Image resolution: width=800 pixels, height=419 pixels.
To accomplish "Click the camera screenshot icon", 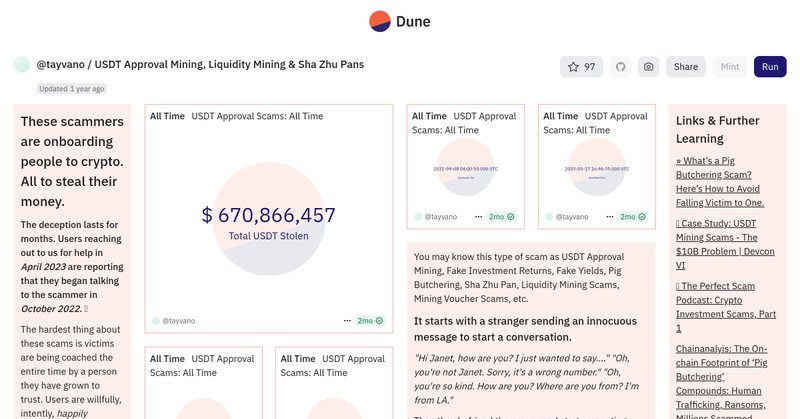I will click(x=648, y=67).
